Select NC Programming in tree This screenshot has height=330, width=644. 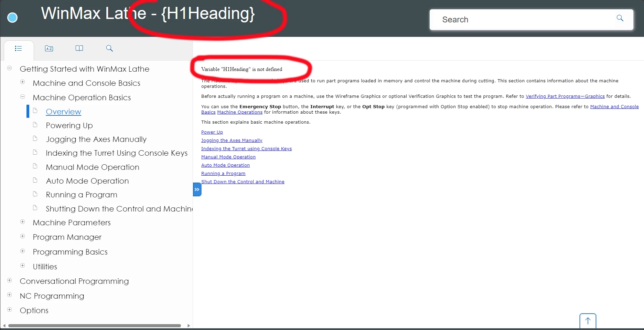[52, 296]
